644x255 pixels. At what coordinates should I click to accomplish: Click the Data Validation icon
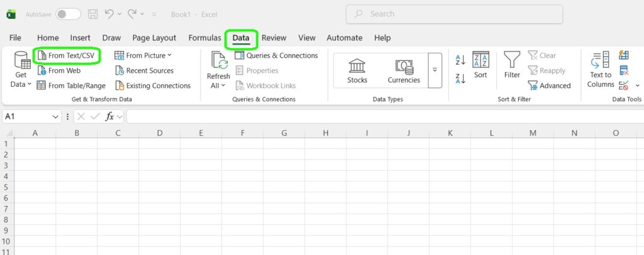624,85
